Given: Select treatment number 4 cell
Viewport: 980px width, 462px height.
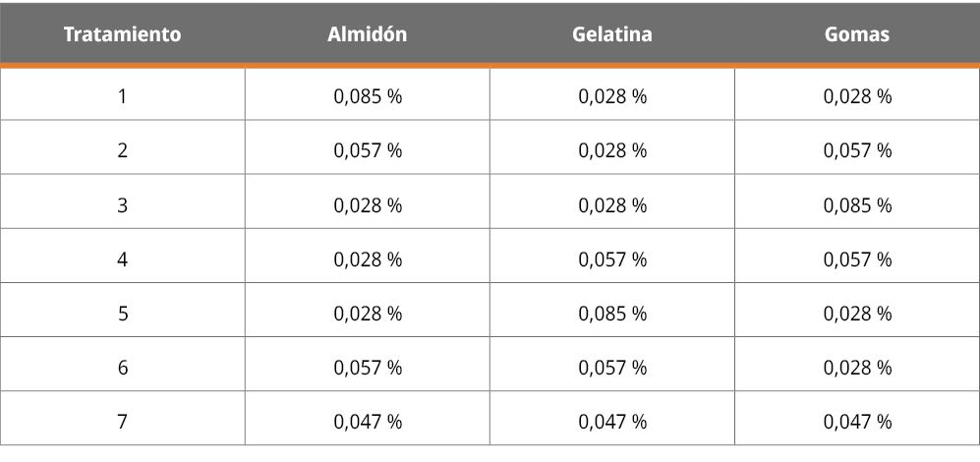Looking at the screenshot, I should (x=122, y=260).
